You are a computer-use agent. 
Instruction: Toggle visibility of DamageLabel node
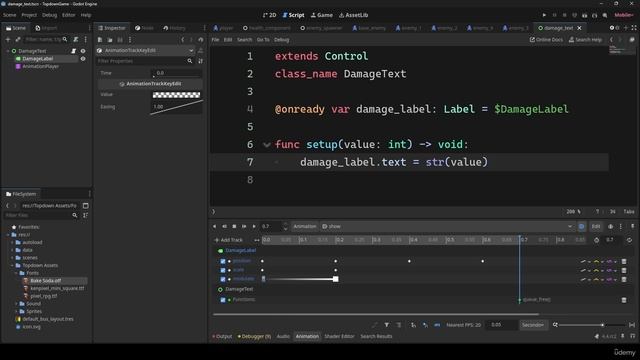83,59
